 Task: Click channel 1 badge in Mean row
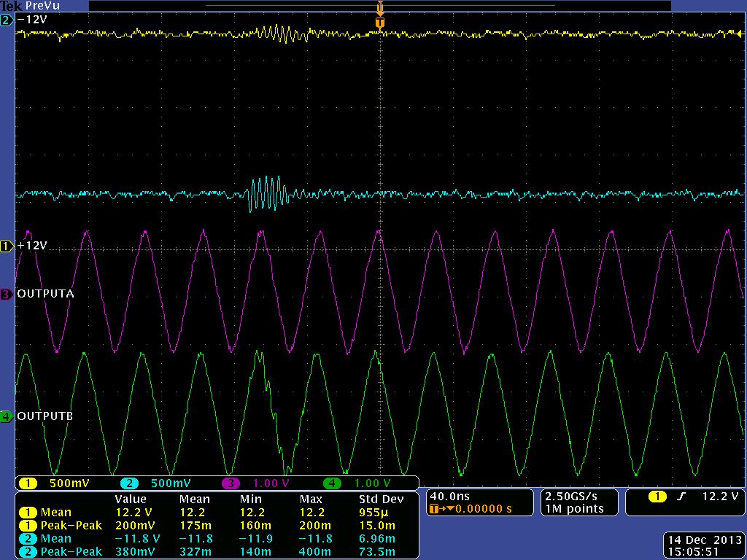(28, 513)
